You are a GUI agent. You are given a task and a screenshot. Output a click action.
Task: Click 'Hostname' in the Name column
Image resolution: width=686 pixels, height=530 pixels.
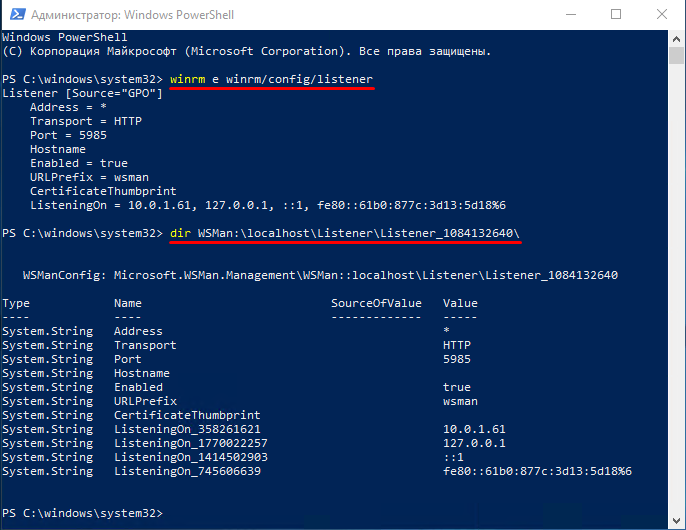tap(142, 373)
